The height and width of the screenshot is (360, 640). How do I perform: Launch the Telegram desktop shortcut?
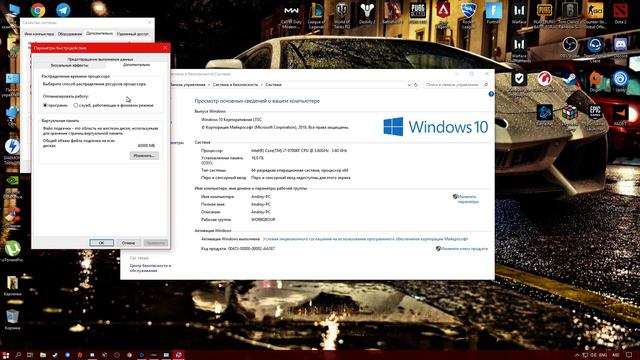(63, 9)
